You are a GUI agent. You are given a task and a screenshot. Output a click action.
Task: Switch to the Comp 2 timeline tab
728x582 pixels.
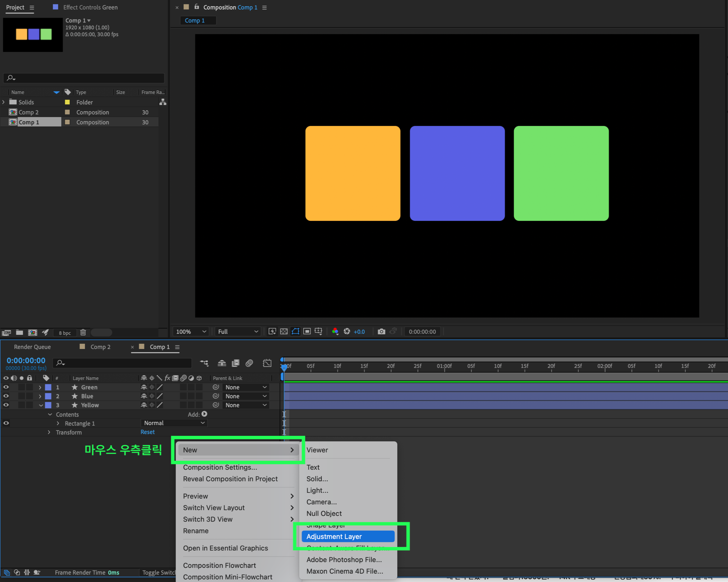(100, 347)
